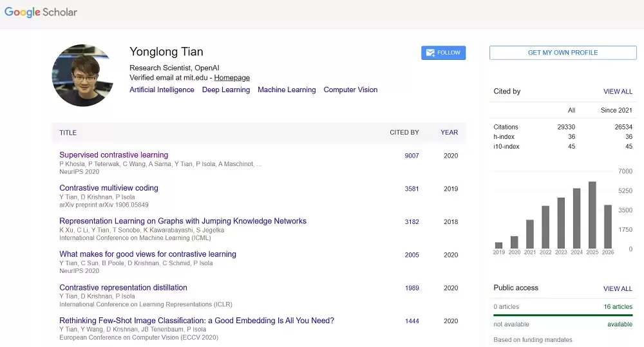644x347 pixels.
Task: Open Rethinking Few-Shot Image Classification paper
Action: [x=196, y=321]
